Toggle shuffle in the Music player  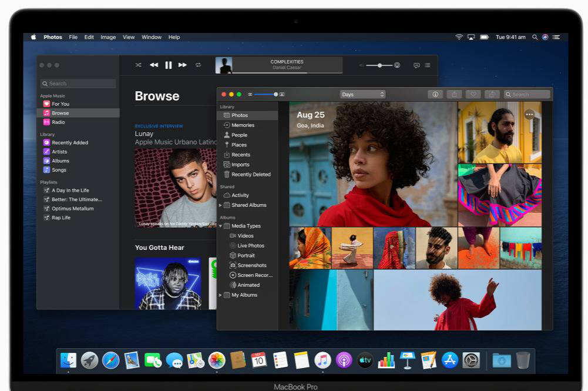pos(138,65)
